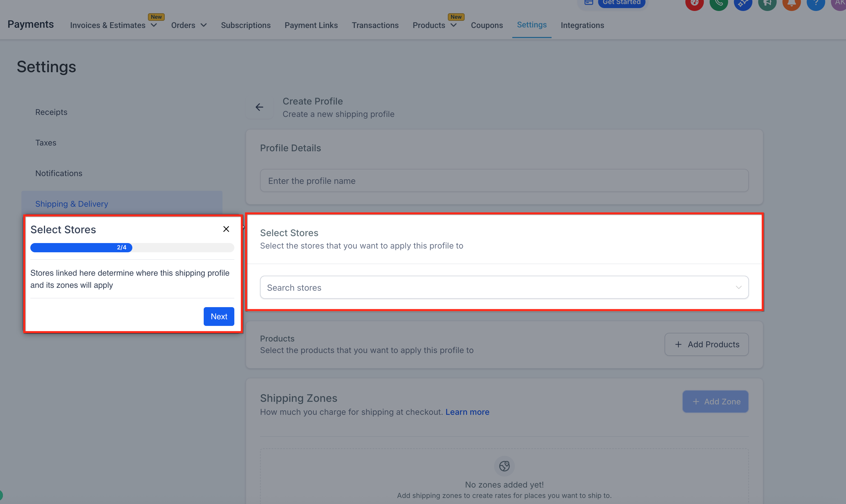
Task: Expand the Products menu chevron
Action: 453,25
